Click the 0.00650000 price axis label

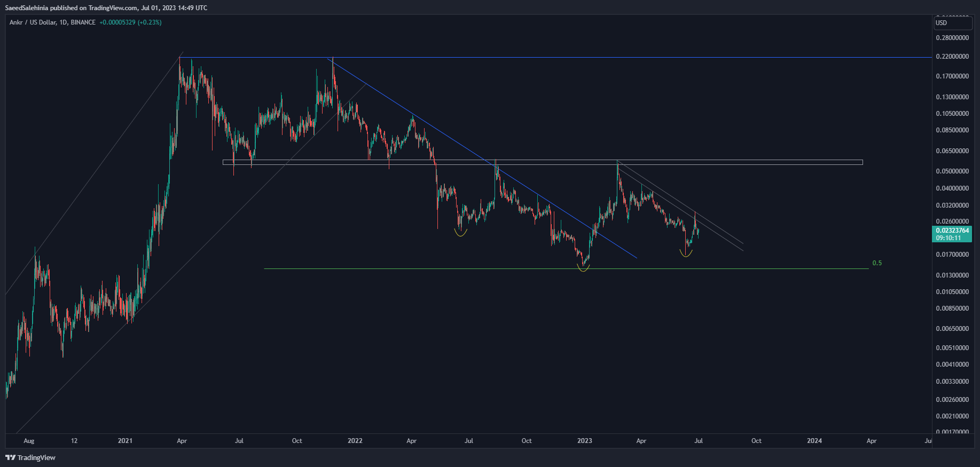[x=952, y=329]
